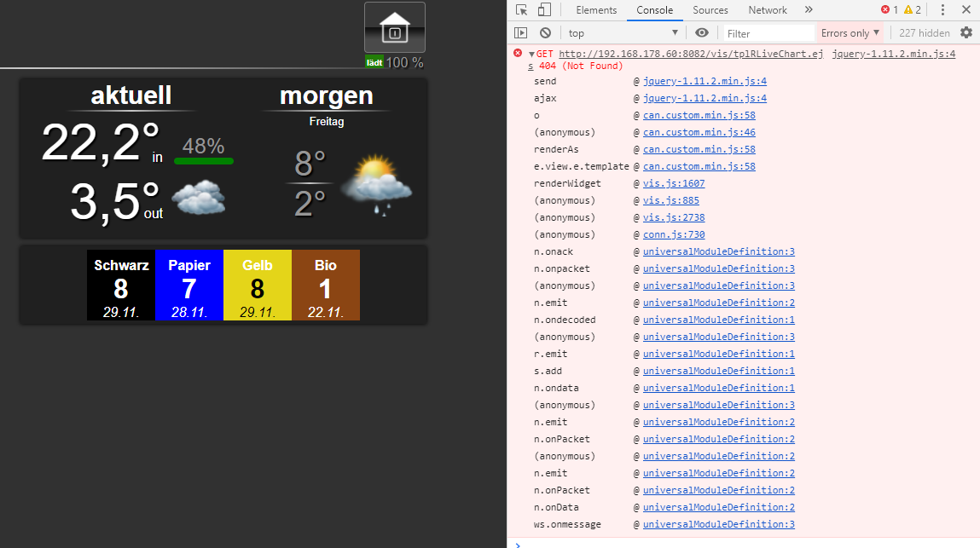Screen dimensions: 980x548
Task: Open universalModuleDefinition link in n.ondecoded row
Action: (719, 320)
